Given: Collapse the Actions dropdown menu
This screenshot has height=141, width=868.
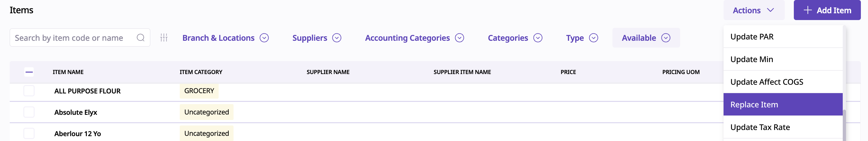Looking at the screenshot, I should (x=753, y=10).
